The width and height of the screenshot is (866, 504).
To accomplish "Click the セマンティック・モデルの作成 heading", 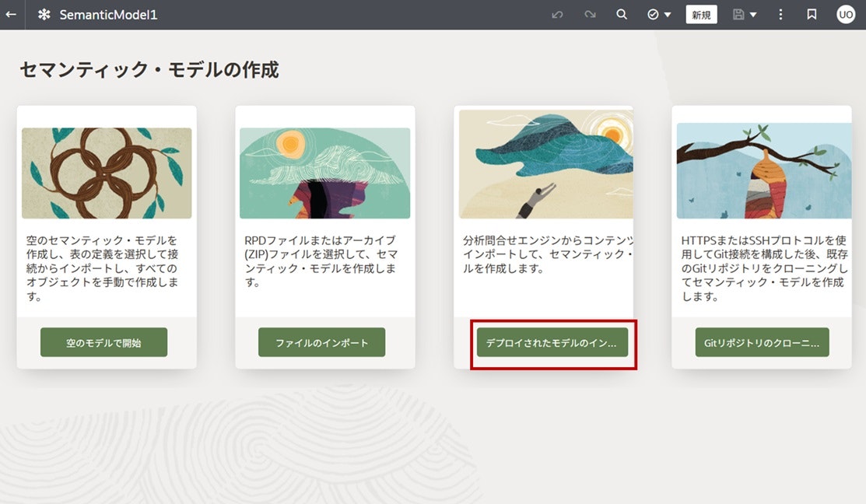I will pyautogui.click(x=149, y=69).
